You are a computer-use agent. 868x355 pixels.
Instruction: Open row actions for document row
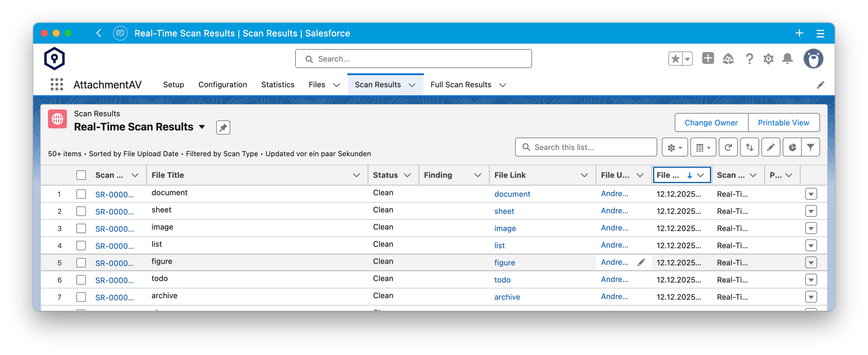[x=811, y=194]
